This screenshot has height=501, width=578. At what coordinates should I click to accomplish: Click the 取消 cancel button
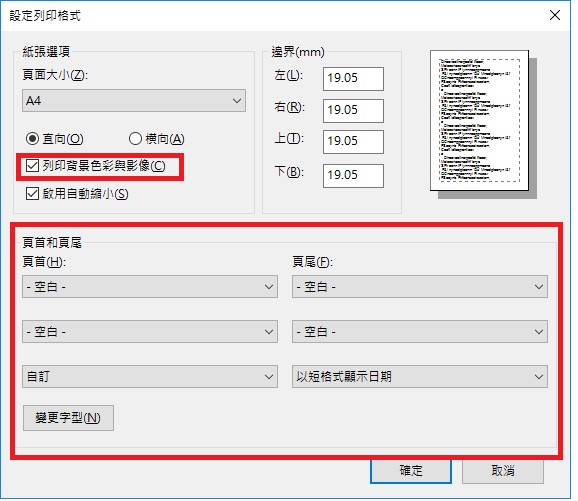point(503,471)
